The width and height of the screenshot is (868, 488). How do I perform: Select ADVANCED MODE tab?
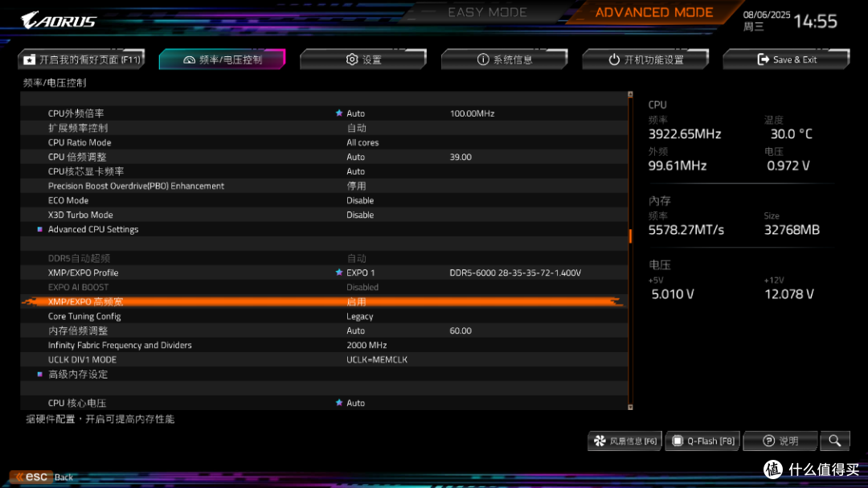653,12
